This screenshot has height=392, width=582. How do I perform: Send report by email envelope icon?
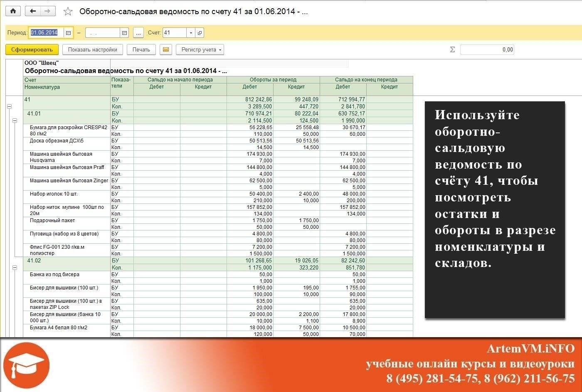[x=165, y=49]
